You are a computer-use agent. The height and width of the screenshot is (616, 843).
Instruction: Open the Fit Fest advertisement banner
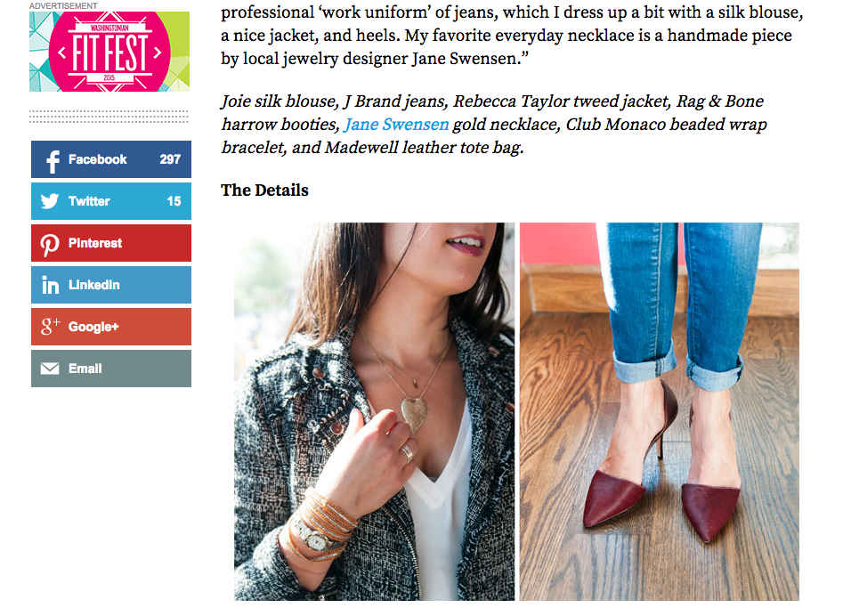click(x=109, y=52)
